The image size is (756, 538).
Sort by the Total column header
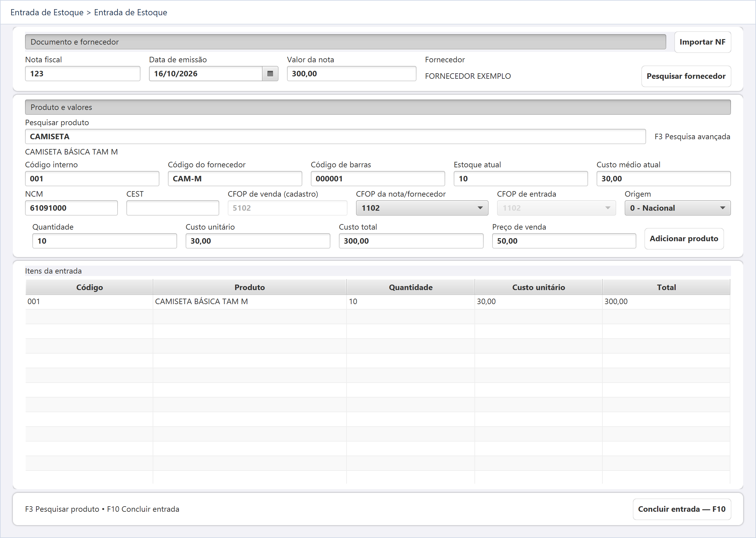(x=666, y=287)
